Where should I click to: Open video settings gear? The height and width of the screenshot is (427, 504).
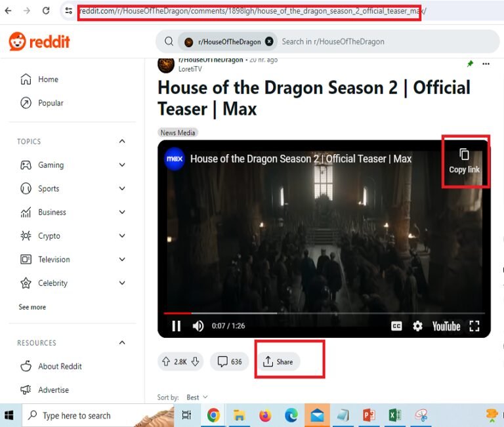[x=417, y=326]
